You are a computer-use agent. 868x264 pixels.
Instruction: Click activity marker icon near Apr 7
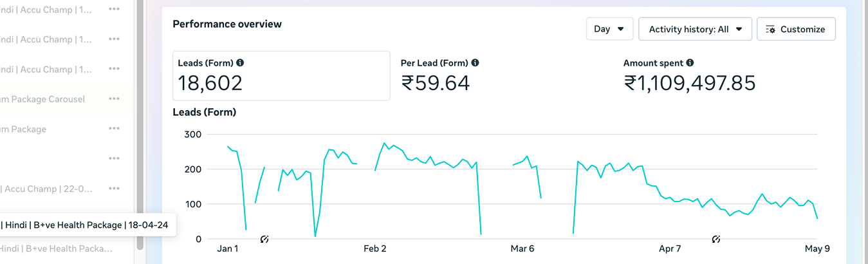coord(716,240)
